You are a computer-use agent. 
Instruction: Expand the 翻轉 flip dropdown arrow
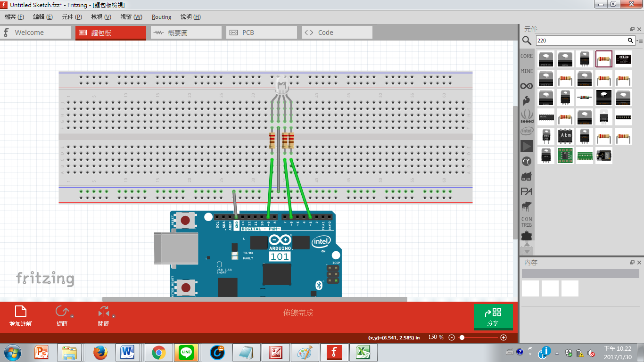(114, 316)
